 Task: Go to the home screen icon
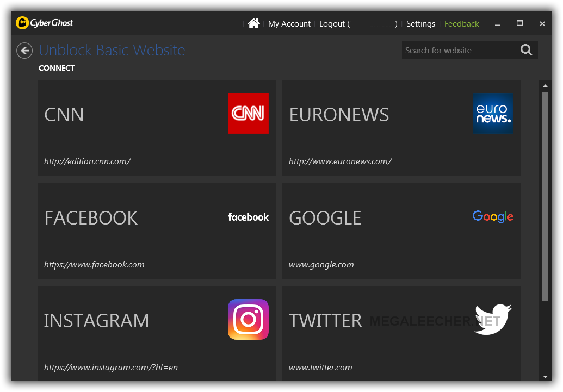tap(253, 24)
